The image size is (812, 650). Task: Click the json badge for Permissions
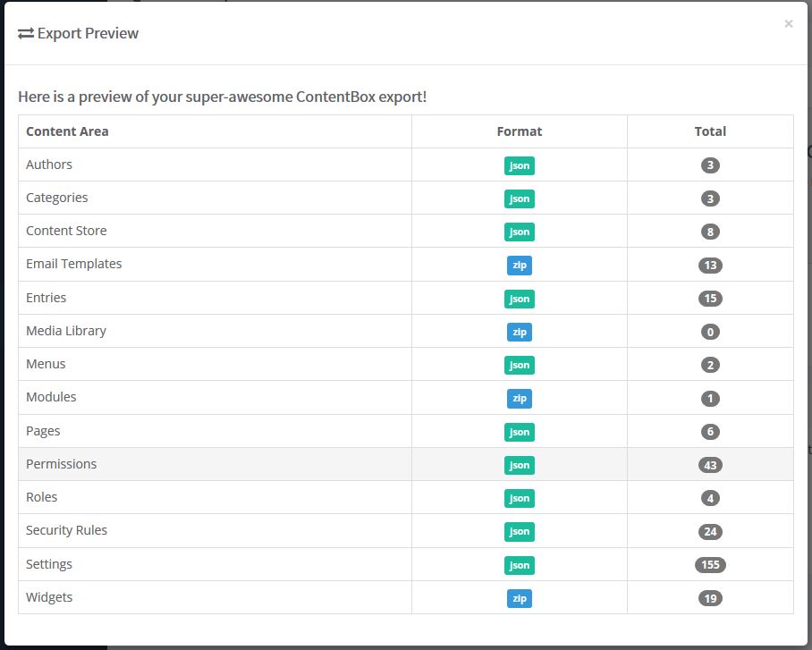point(519,465)
